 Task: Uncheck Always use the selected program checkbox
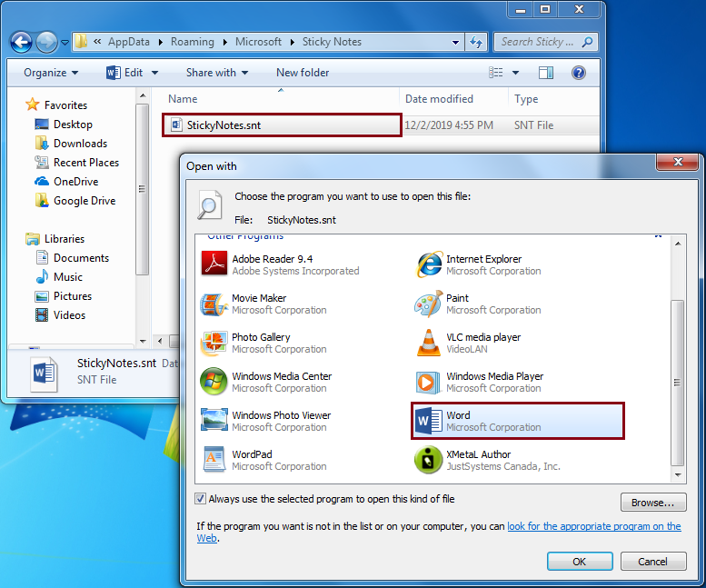pyautogui.click(x=201, y=498)
